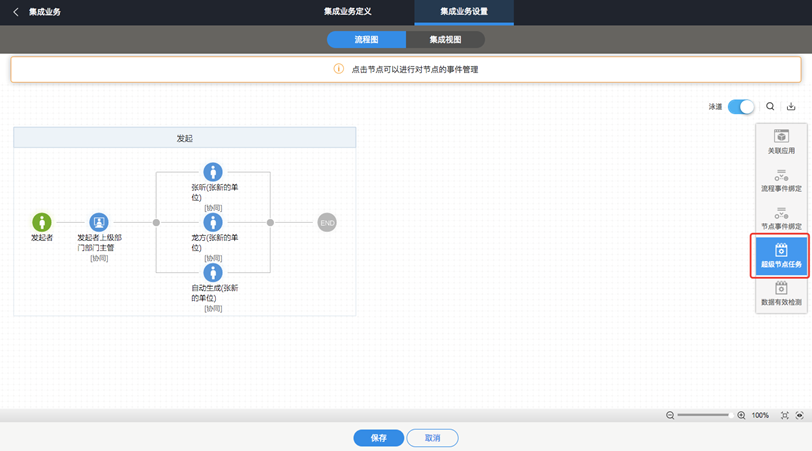Toggle the 泳道 swimlane switch

click(x=741, y=107)
